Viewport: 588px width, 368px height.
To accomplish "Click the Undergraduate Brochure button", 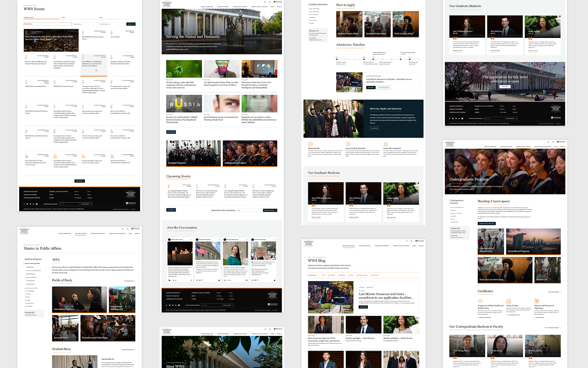I will (x=486, y=223).
